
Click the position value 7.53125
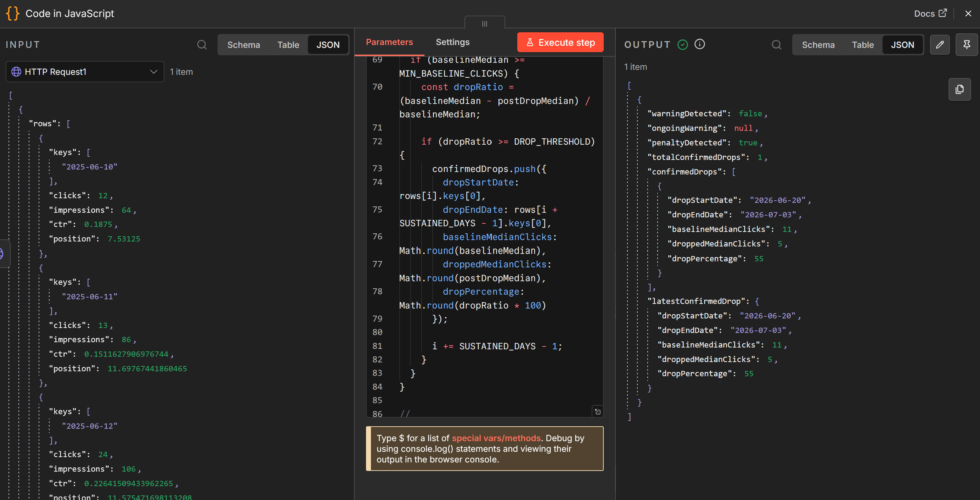124,238
